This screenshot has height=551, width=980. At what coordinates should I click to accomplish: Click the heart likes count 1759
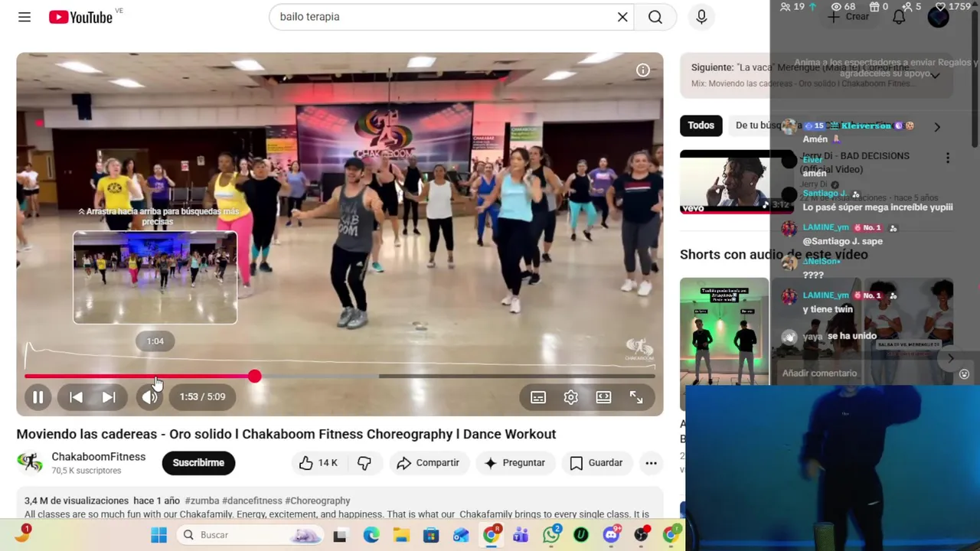pos(953,7)
